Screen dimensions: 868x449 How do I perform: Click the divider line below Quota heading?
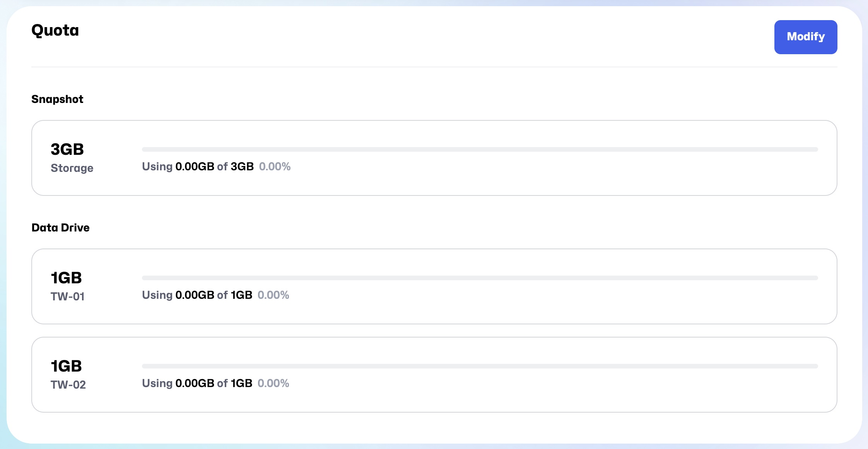(434, 67)
